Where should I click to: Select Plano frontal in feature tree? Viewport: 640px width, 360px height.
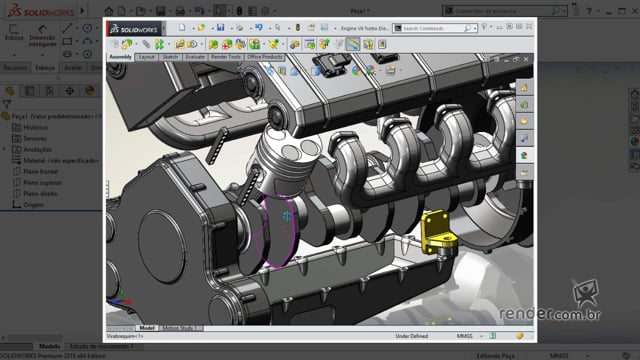click(40, 171)
